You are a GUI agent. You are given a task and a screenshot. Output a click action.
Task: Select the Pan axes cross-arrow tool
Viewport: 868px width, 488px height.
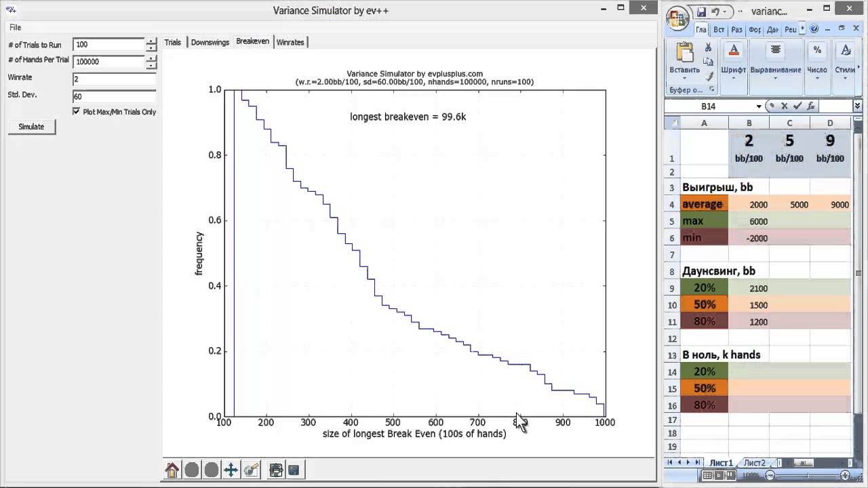coord(231,470)
